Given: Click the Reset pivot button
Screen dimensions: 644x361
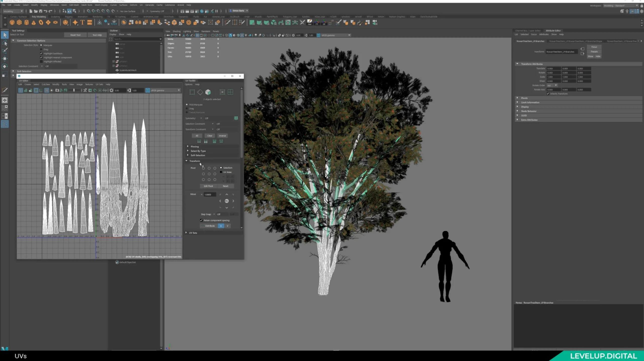Looking at the screenshot, I should [x=225, y=186].
